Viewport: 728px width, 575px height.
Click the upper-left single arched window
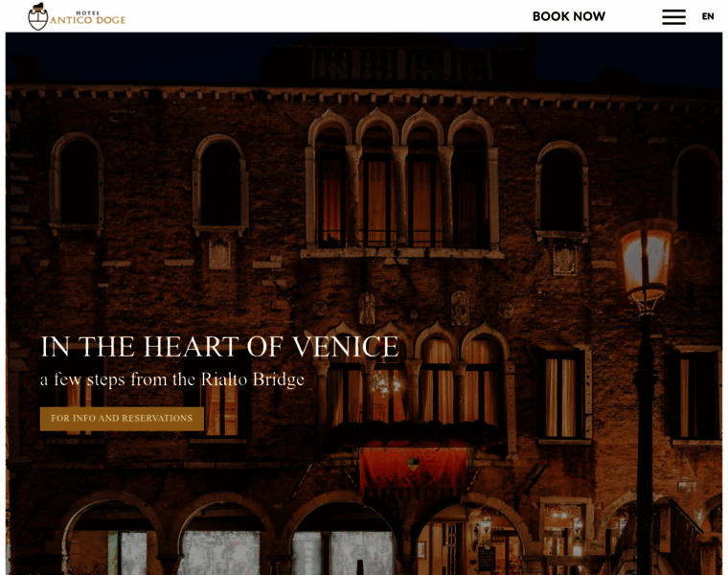pos(77,181)
